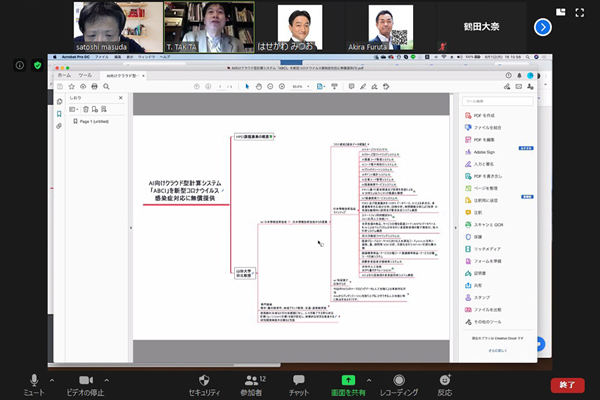Collapse right tools pane arrow
The image size is (600, 400).
click(x=455, y=228)
